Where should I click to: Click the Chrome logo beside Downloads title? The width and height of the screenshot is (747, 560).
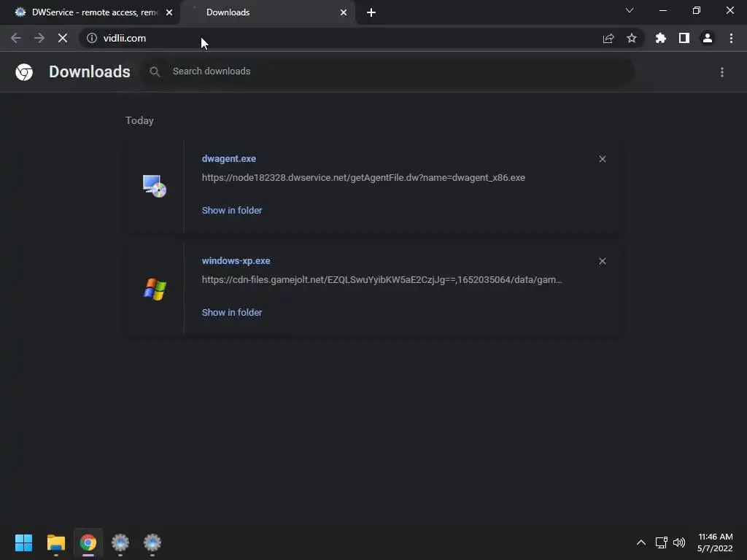(x=24, y=72)
